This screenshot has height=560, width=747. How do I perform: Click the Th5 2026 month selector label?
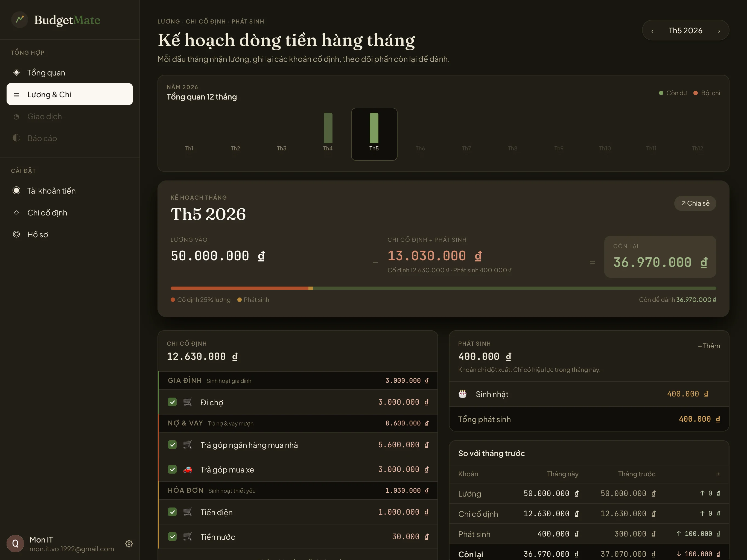(685, 31)
